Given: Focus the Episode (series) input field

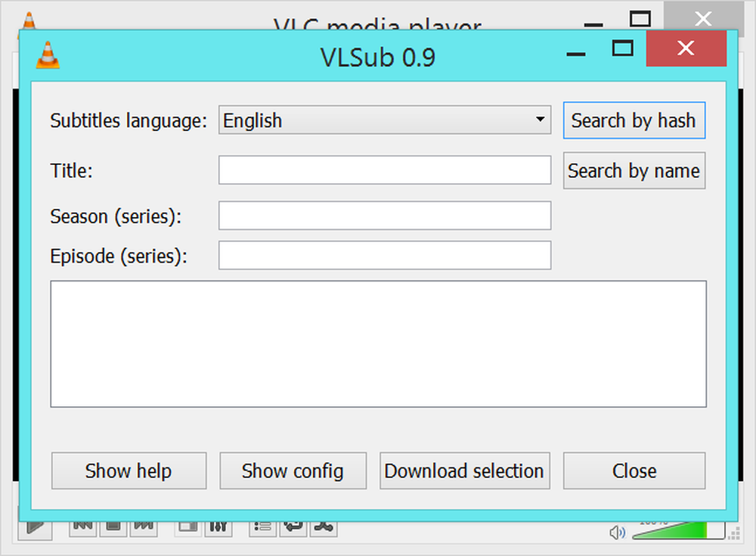Looking at the screenshot, I should (384, 256).
